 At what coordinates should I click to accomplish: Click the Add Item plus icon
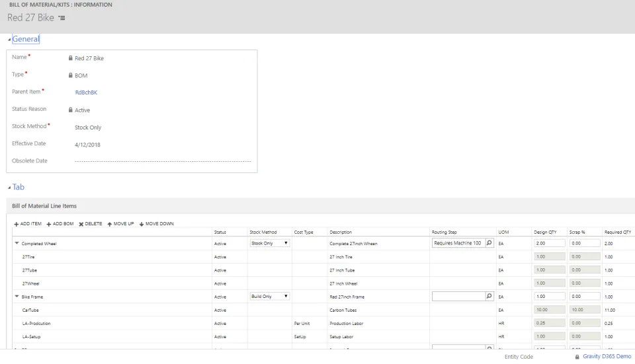16,224
